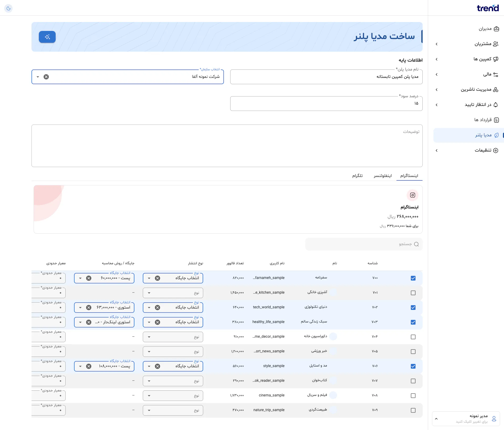This screenshot has height=430, width=504.
Task: Clear the استوری placement in the دنیای تکنولوژی row
Action: coord(89,308)
